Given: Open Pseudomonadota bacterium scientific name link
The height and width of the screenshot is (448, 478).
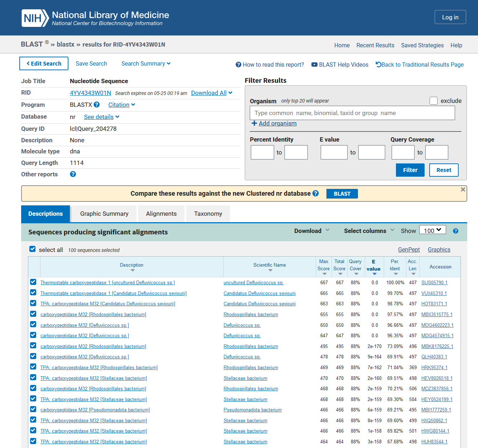Looking at the screenshot, I should pyautogui.click(x=253, y=410).
